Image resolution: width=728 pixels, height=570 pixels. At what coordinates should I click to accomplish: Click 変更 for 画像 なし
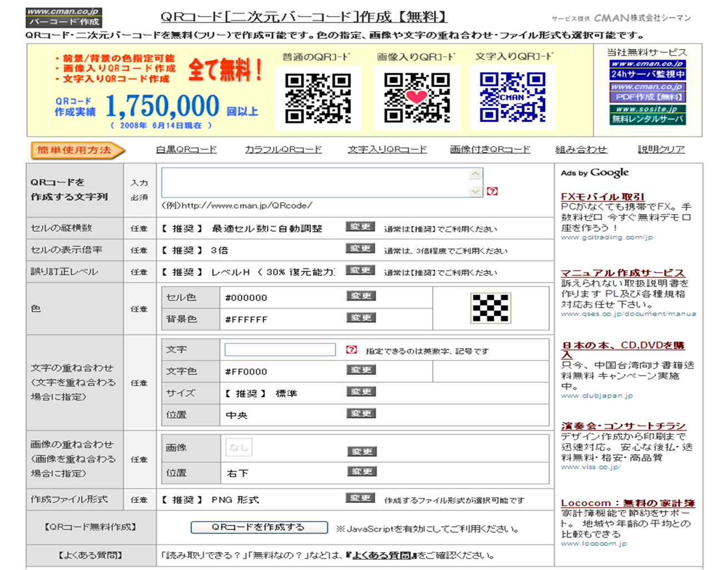362,452
